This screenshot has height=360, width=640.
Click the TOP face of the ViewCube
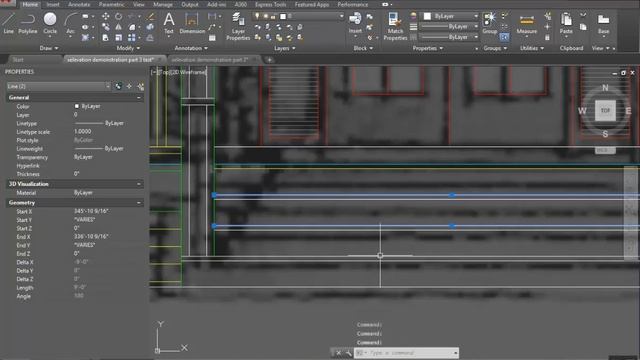click(605, 110)
